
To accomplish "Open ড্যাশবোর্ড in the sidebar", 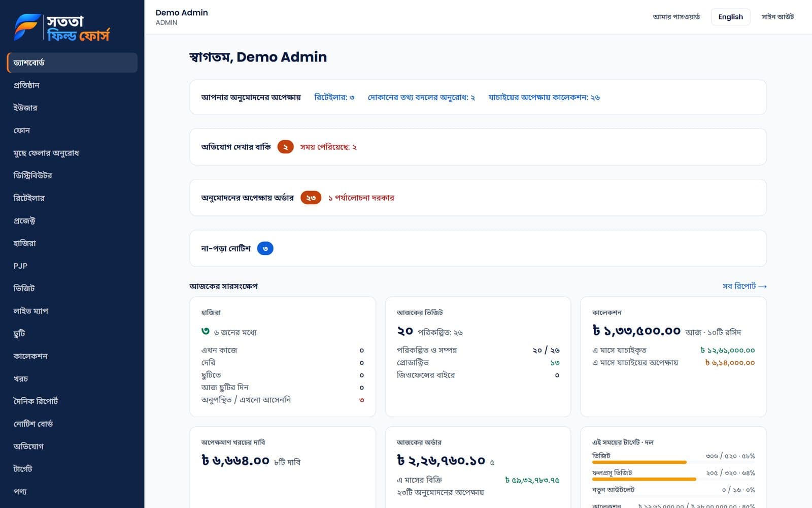I will click(x=72, y=62).
